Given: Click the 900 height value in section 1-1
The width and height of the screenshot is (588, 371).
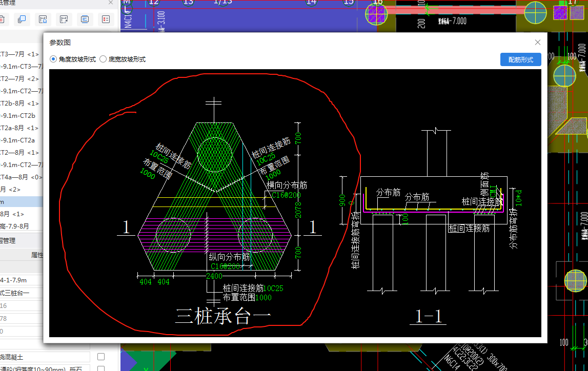Looking at the screenshot, I should tap(342, 200).
